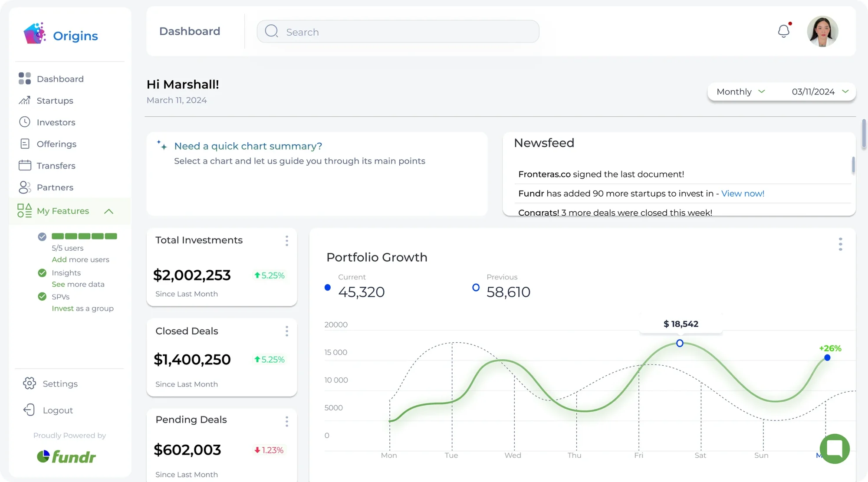Toggle the SPVs green check mark

(42, 297)
